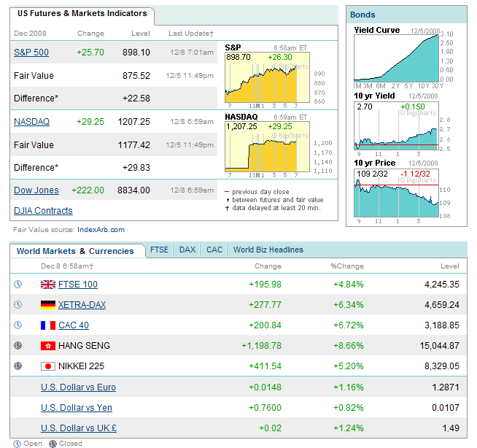477x448 pixels.
Task: Click the French flag icon beside CAC 40
Action: click(48, 325)
